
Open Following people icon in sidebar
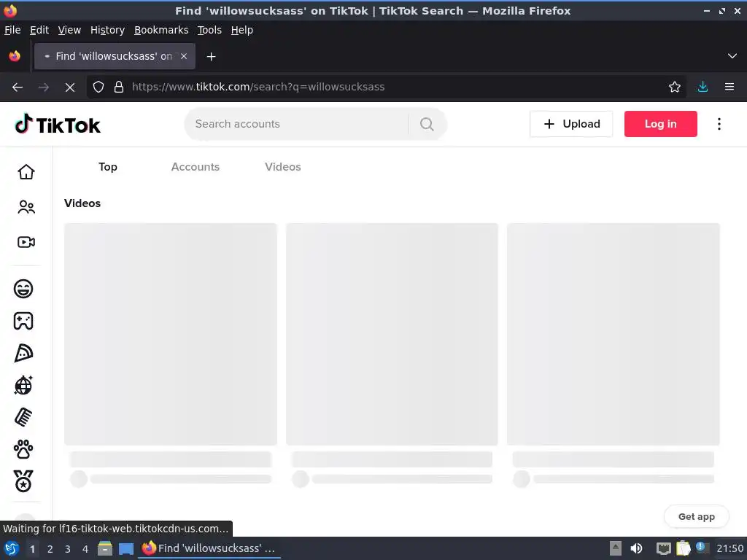[x=26, y=207]
